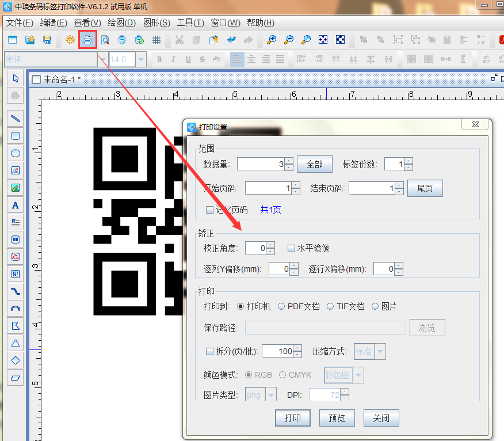Image resolution: width=504 pixels, height=441 pixels.
Task: Select the PDF文档 radio option
Action: [281, 307]
